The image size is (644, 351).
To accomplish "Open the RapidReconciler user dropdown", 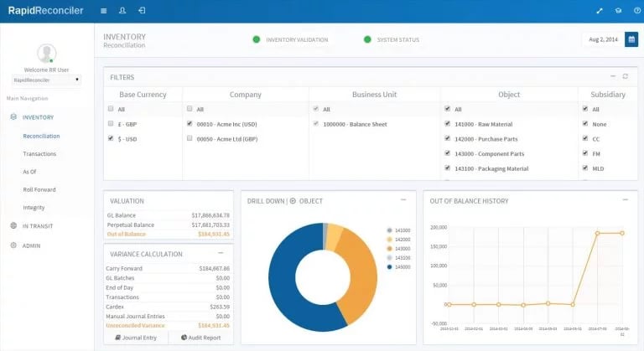I will pyautogui.click(x=47, y=80).
